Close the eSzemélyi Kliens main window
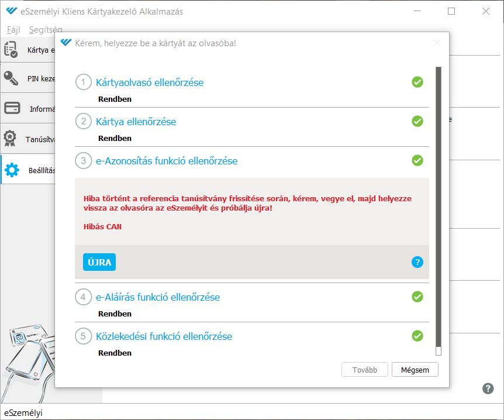504x420 pixels. coord(486,11)
